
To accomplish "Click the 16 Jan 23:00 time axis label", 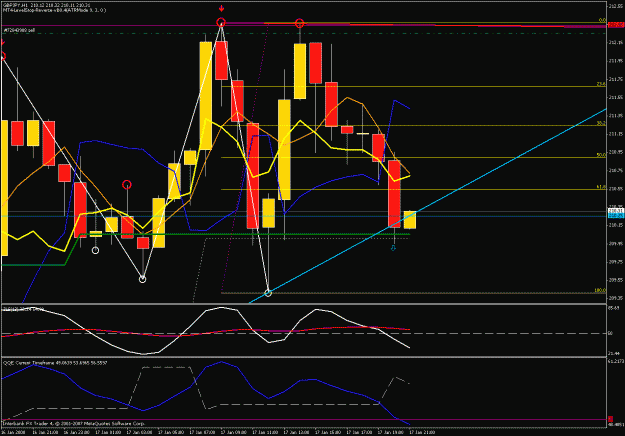I will click(x=77, y=432).
